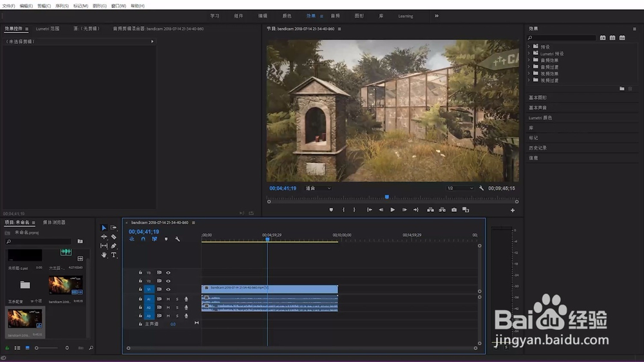
Task: Toggle lock on track V1
Action: [x=140, y=289]
